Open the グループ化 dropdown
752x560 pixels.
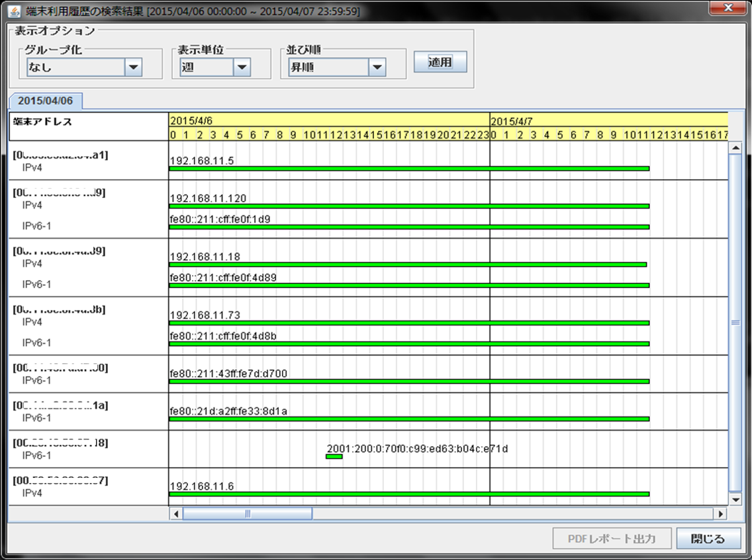tap(134, 67)
